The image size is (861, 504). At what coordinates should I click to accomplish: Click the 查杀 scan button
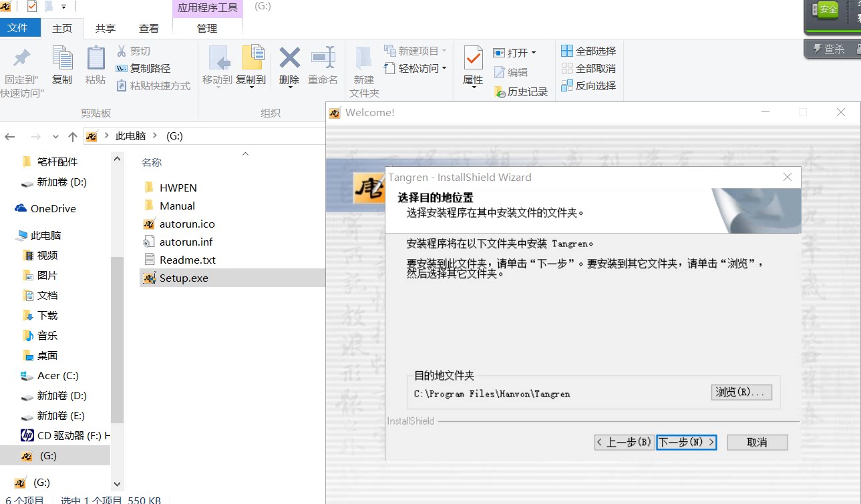(829, 49)
